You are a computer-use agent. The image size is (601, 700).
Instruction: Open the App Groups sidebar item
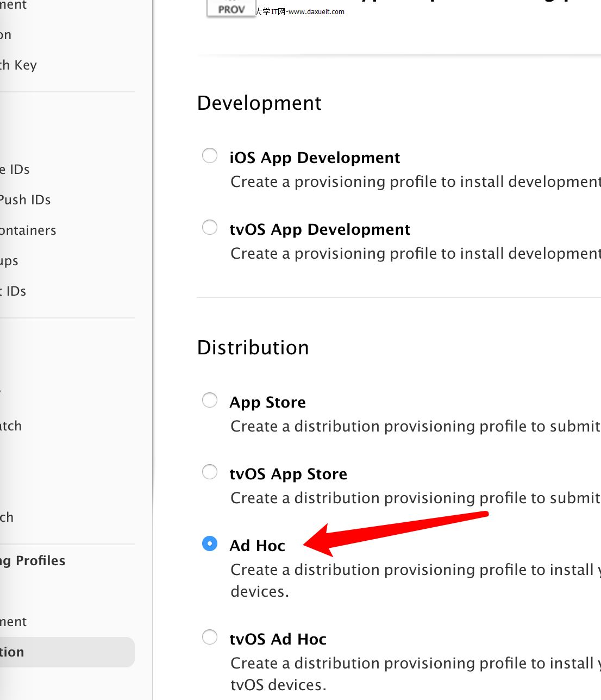tap(9, 261)
